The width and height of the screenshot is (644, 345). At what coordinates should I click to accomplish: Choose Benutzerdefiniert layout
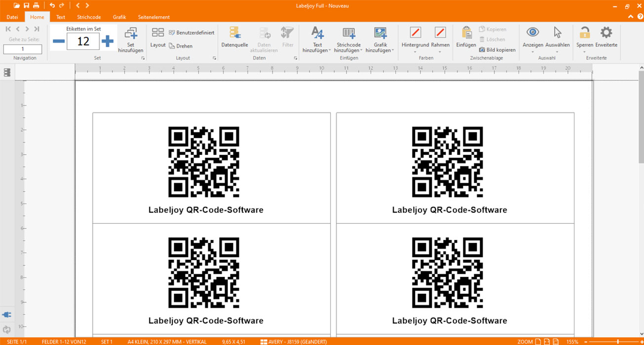tap(191, 33)
